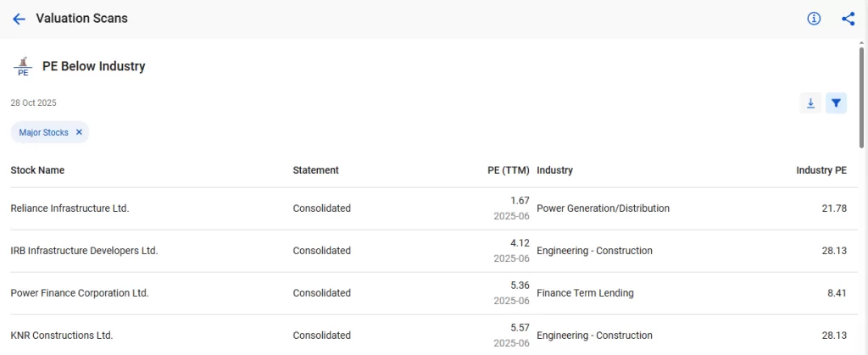The height and width of the screenshot is (355, 868).
Task: Click Consolidated in Reliance Infrastructure row
Action: tap(321, 208)
